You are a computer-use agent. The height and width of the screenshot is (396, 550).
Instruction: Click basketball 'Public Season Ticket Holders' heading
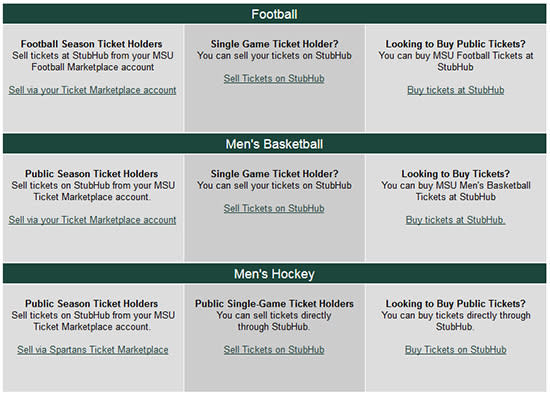pyautogui.click(x=92, y=174)
